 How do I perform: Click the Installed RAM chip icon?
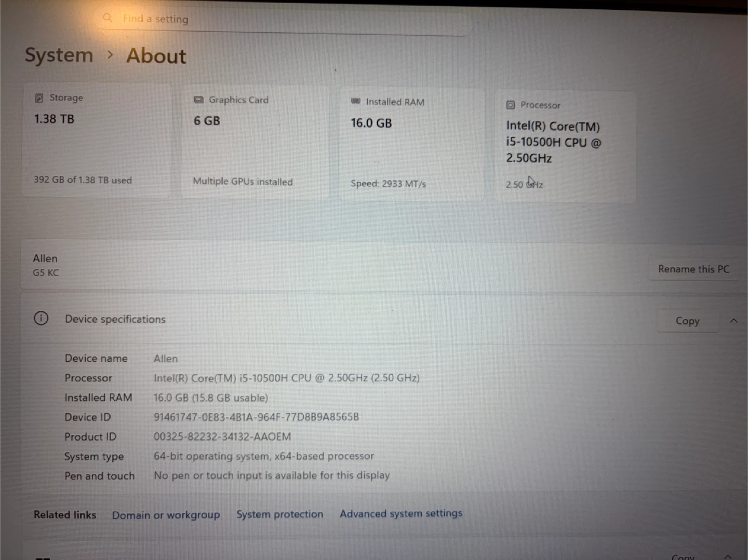(356, 101)
